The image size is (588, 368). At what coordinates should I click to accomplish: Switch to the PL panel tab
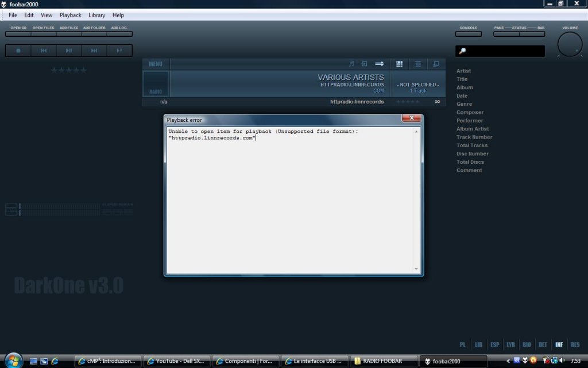(x=462, y=344)
